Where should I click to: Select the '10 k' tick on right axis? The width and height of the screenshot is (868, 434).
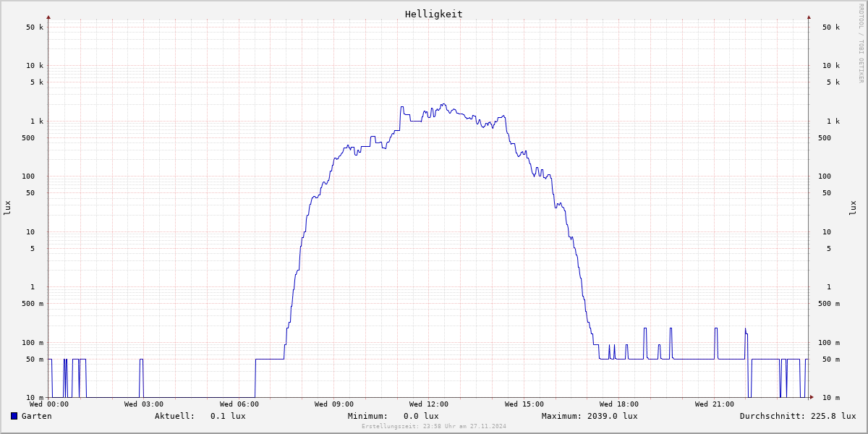coord(831,66)
